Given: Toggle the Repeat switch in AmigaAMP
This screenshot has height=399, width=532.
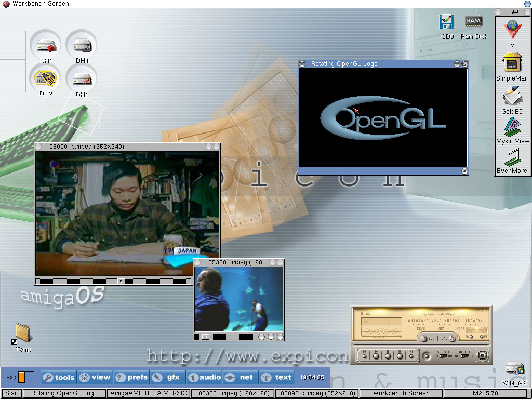Looking at the screenshot, I should 464,356.
